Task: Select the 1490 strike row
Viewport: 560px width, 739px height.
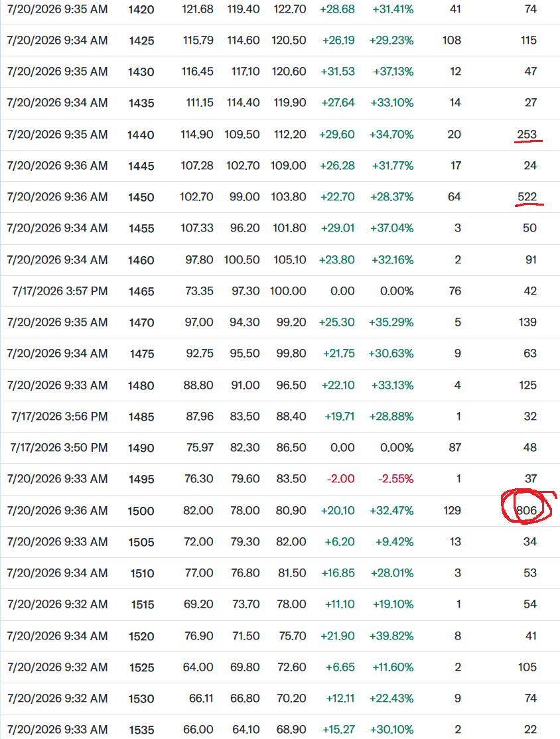Action: (280, 448)
